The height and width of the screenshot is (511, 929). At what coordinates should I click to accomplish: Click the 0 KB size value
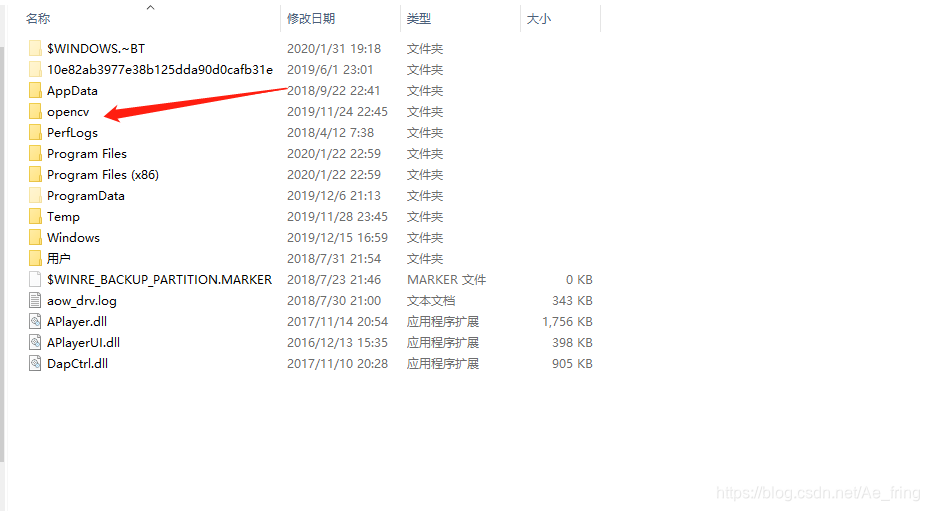579,279
